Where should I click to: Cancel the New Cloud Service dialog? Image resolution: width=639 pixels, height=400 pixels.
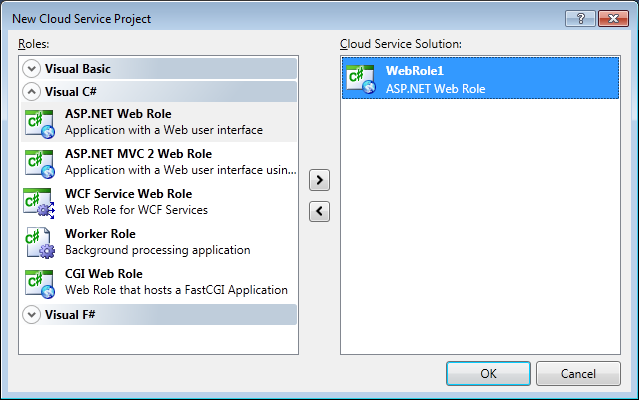click(x=577, y=373)
